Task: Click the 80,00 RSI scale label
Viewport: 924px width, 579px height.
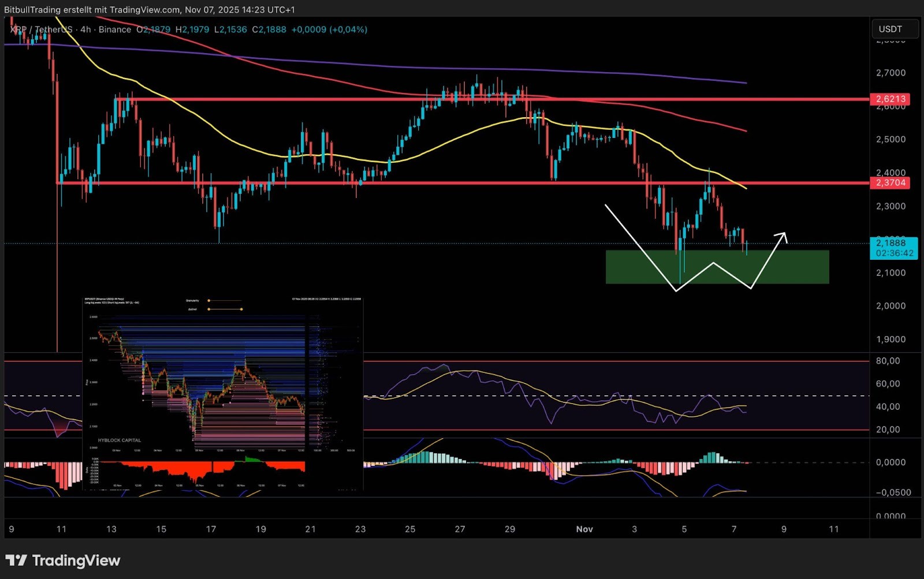Action: [888, 361]
